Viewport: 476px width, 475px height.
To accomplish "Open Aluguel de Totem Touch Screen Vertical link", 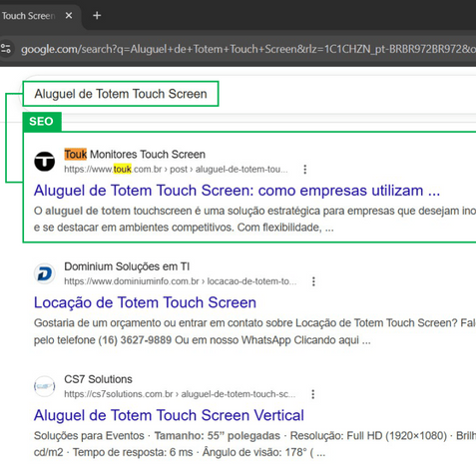I will (x=169, y=415).
